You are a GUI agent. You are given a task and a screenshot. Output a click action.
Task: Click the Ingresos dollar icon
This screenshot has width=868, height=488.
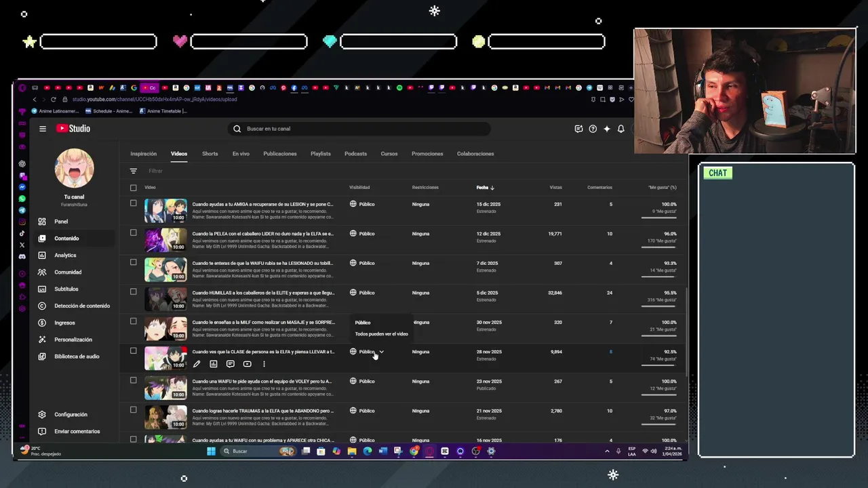[42, 323]
